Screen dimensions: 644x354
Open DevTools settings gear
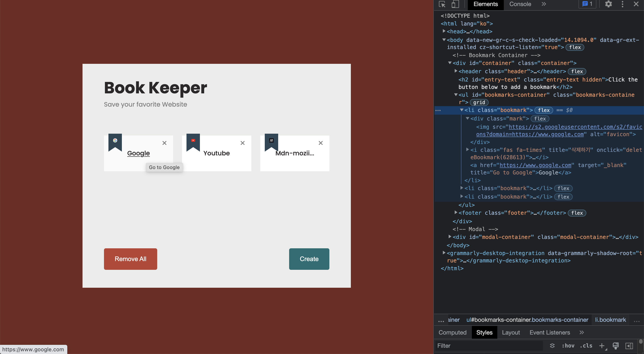click(x=608, y=4)
